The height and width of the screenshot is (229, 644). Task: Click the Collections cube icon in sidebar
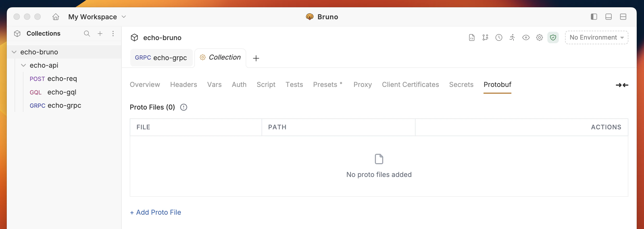point(17,34)
